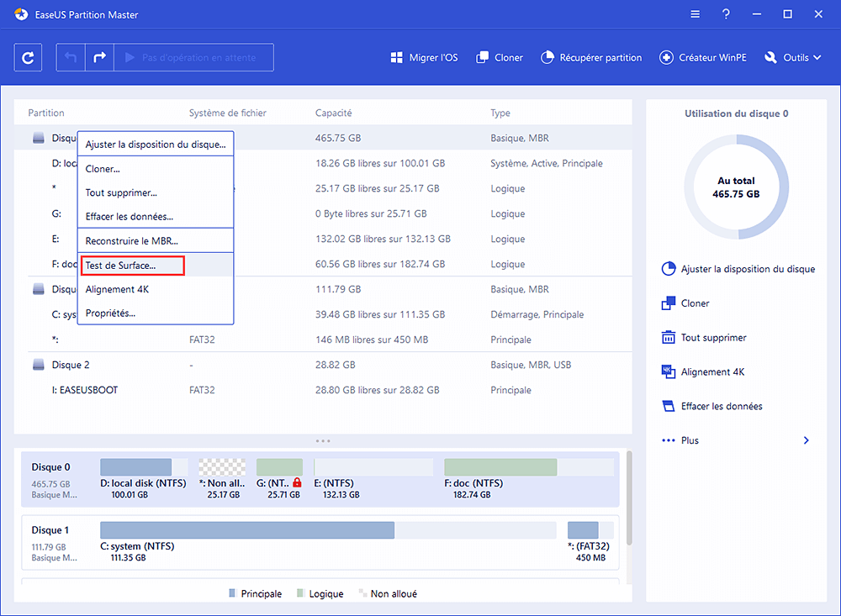This screenshot has width=841, height=616.
Task: Click Pas d'opération en attente button
Action: [x=194, y=57]
